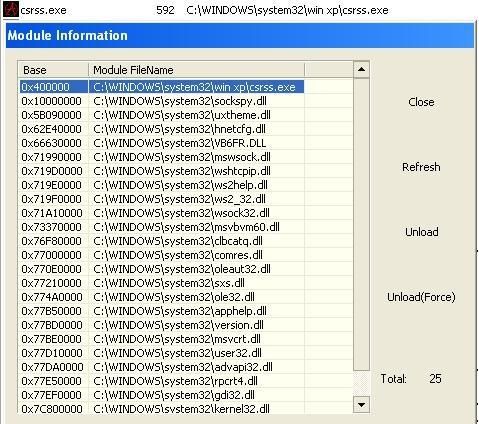Click the scrollbar down arrow
The height and width of the screenshot is (424, 479).
(x=361, y=405)
